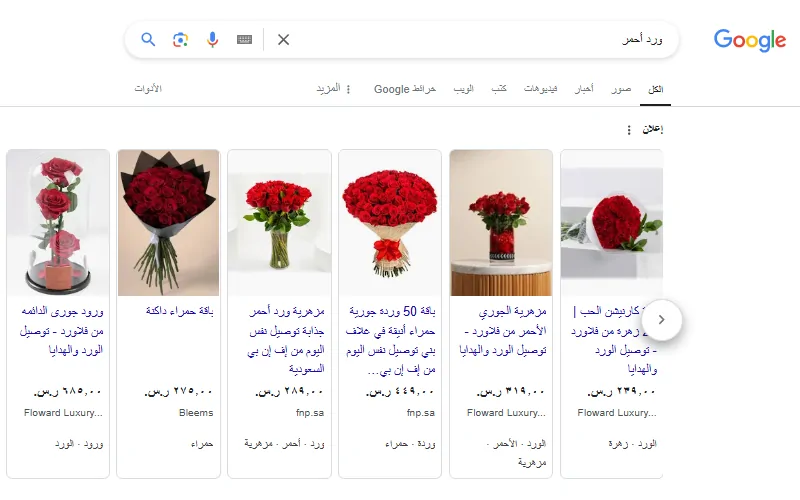Switch to the أخبار news tab
This screenshot has height=500, width=800.
tap(584, 89)
